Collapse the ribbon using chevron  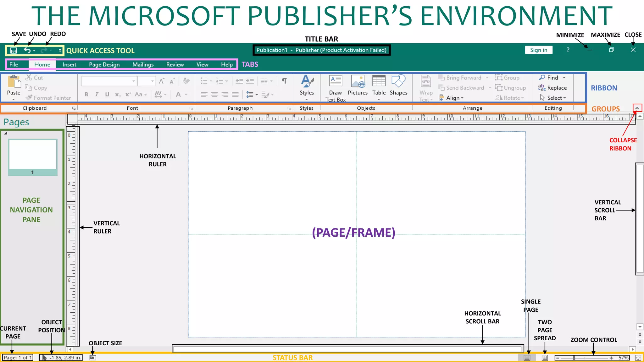coord(637,108)
